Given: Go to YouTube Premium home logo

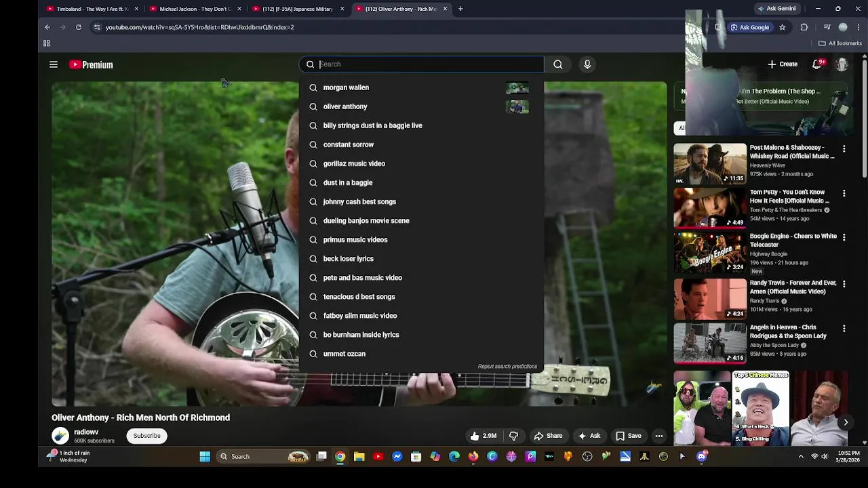Looking at the screenshot, I should [x=91, y=64].
